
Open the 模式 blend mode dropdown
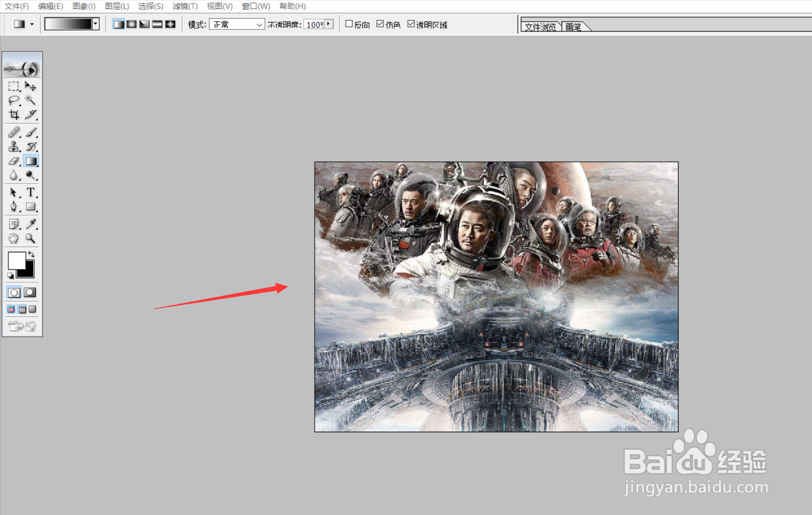237,24
